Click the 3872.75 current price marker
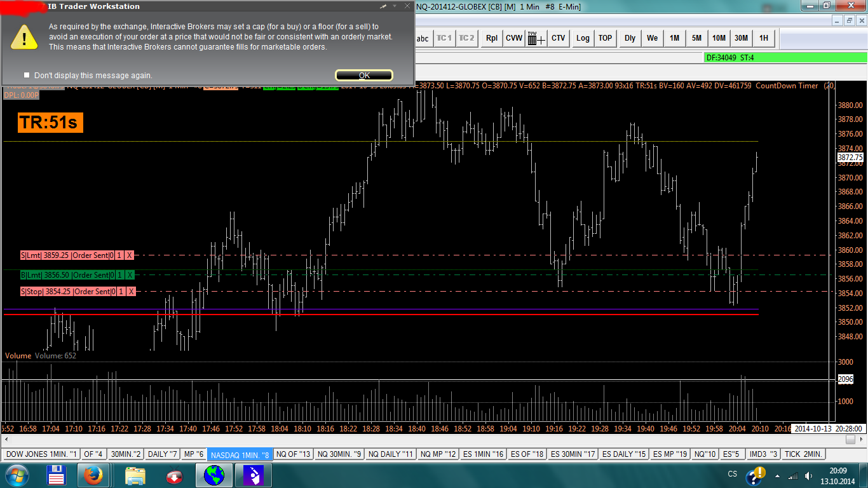Image resolution: width=868 pixels, height=488 pixels. 850,157
